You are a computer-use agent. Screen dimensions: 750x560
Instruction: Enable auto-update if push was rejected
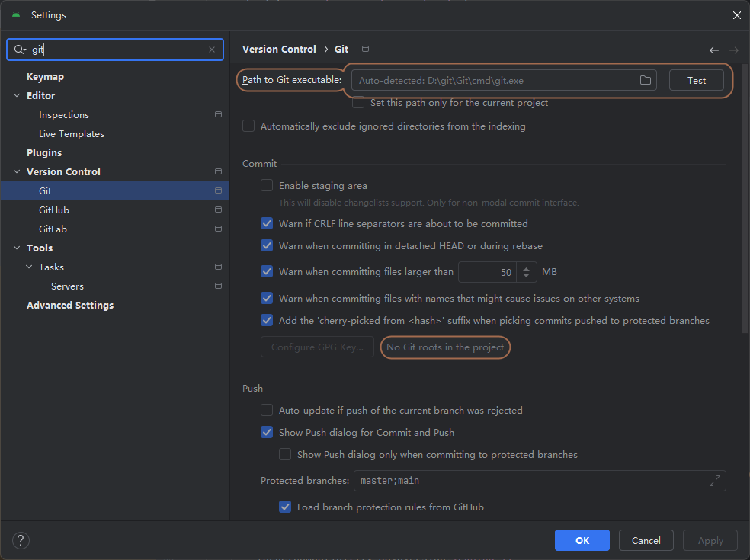267,410
